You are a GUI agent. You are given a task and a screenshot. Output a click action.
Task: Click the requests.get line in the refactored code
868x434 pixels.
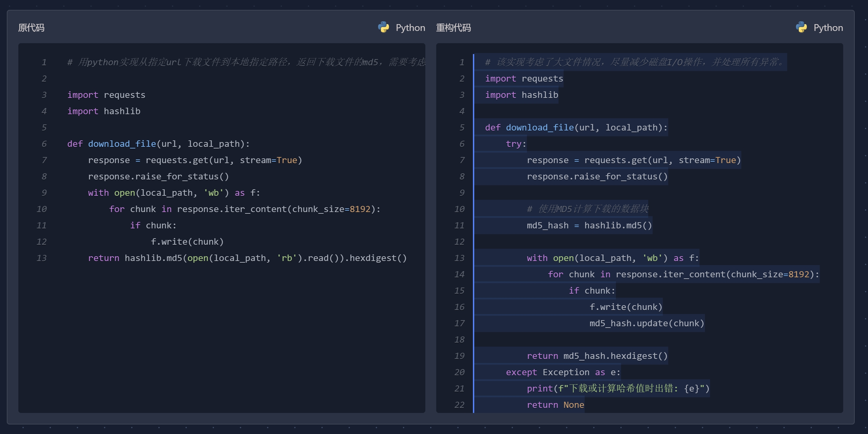tap(634, 160)
